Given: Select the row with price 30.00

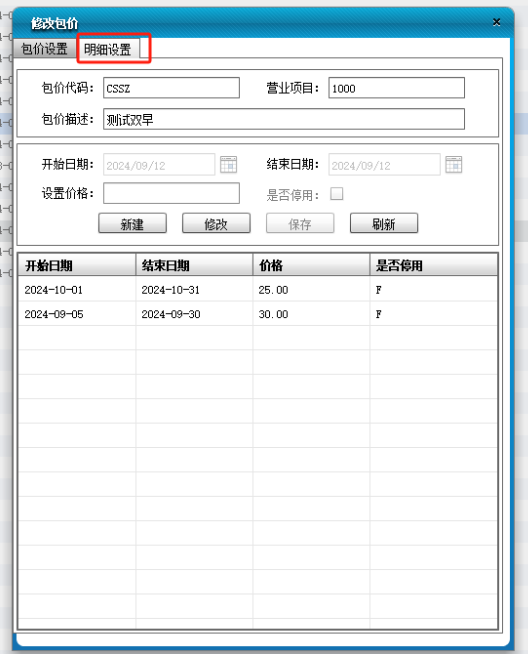Looking at the screenshot, I should pos(258,314).
